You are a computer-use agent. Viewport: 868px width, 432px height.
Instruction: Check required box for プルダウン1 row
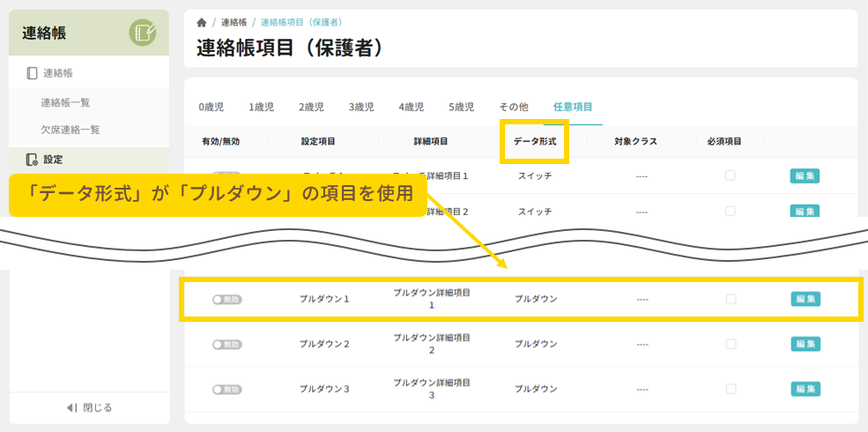coord(731,299)
